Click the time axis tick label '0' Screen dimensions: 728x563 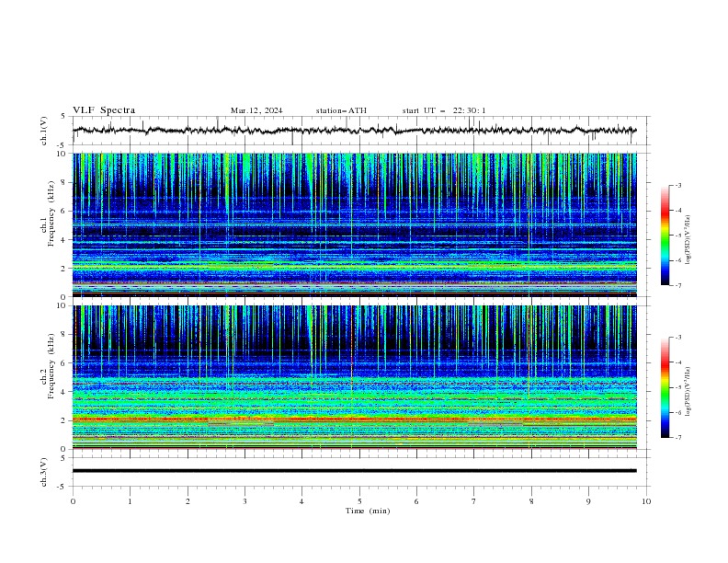point(73,501)
